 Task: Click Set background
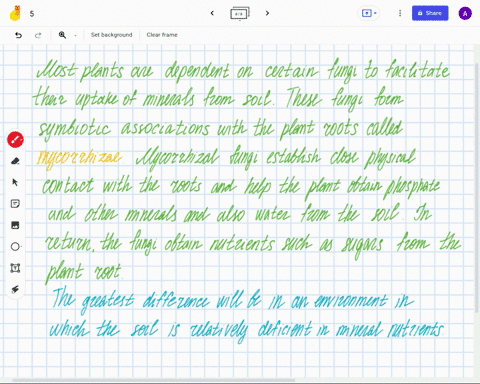tap(111, 35)
